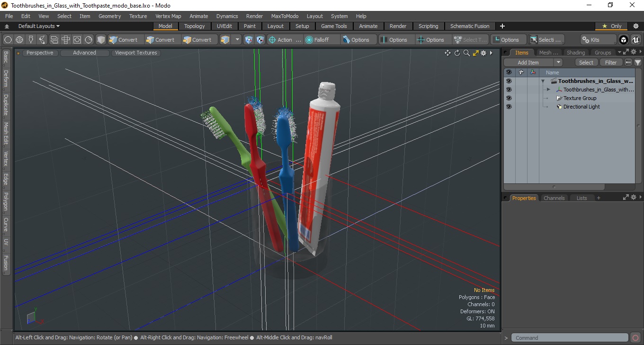Click the Select button in Items panel
644x345 pixels.
coord(586,63)
